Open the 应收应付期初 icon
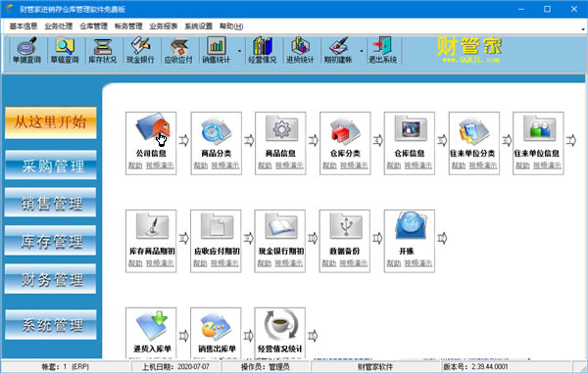588x373 pixels. [217, 226]
